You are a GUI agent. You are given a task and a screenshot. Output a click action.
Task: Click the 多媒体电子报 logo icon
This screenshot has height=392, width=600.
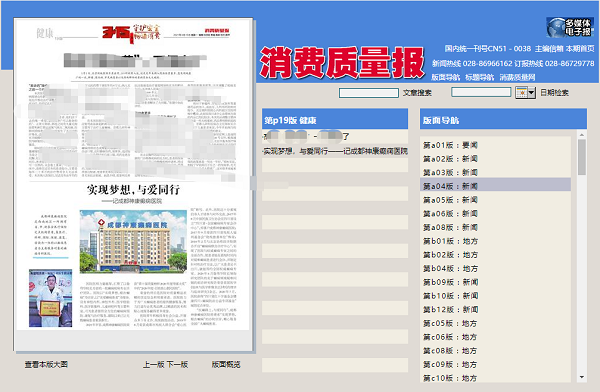pos(570,27)
